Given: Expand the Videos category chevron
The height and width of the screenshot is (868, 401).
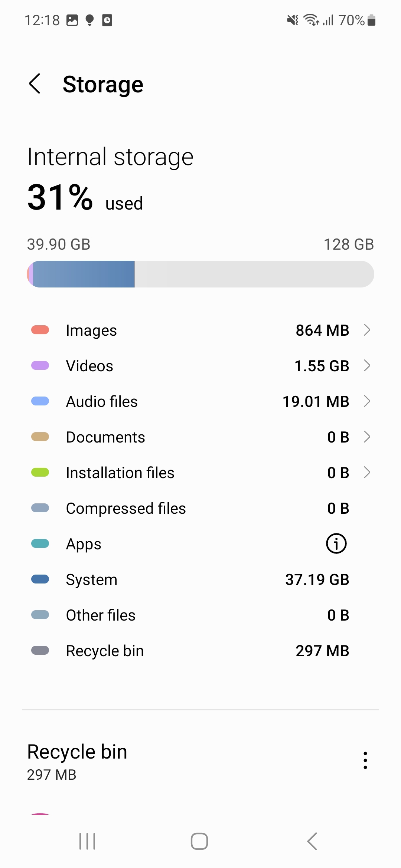Looking at the screenshot, I should [367, 366].
